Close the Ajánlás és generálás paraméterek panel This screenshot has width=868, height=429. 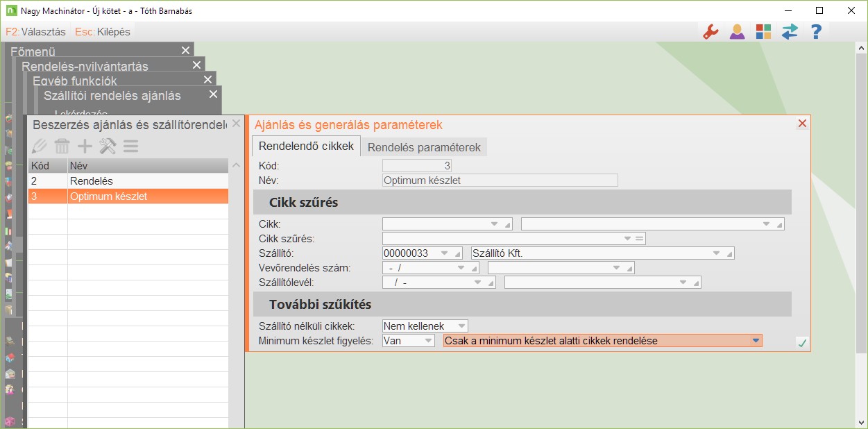802,124
